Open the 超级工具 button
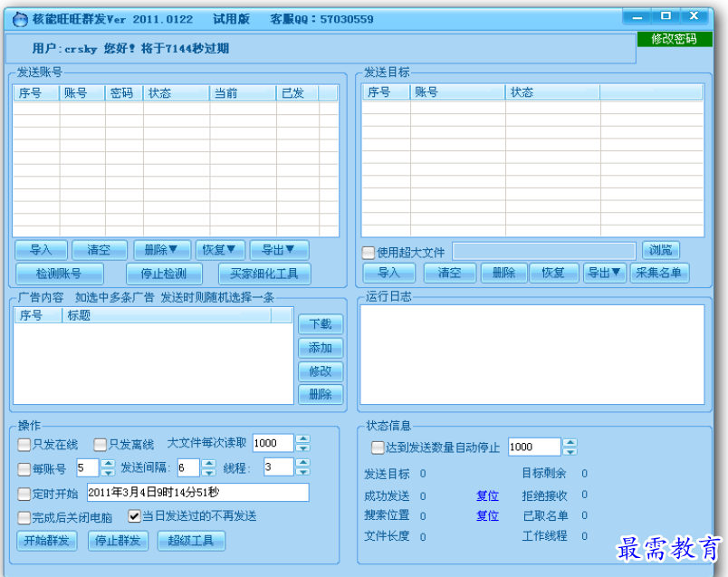 (x=191, y=541)
